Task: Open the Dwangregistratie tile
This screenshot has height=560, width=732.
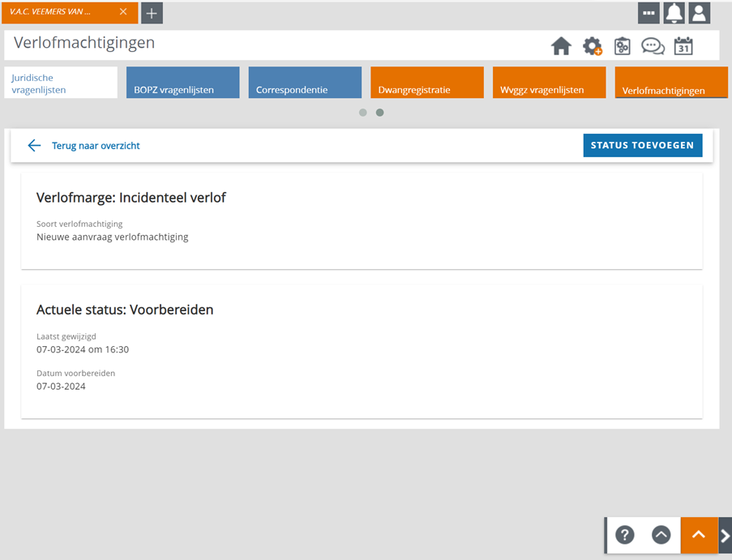Action: pos(427,83)
